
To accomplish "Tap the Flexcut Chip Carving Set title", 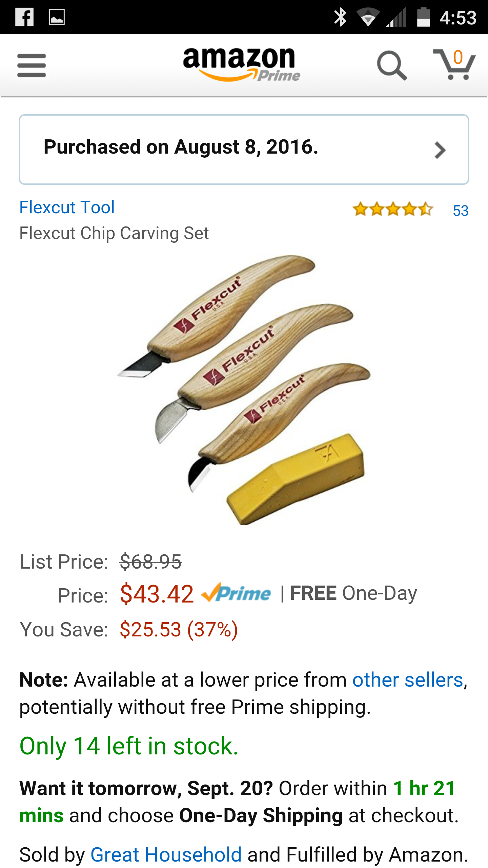I will (114, 233).
